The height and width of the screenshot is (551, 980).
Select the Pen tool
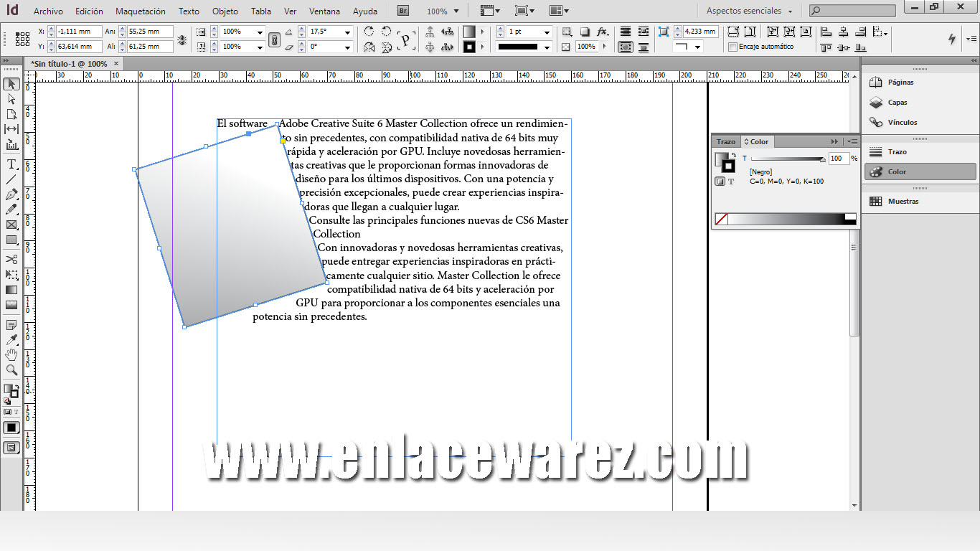coord(11,194)
